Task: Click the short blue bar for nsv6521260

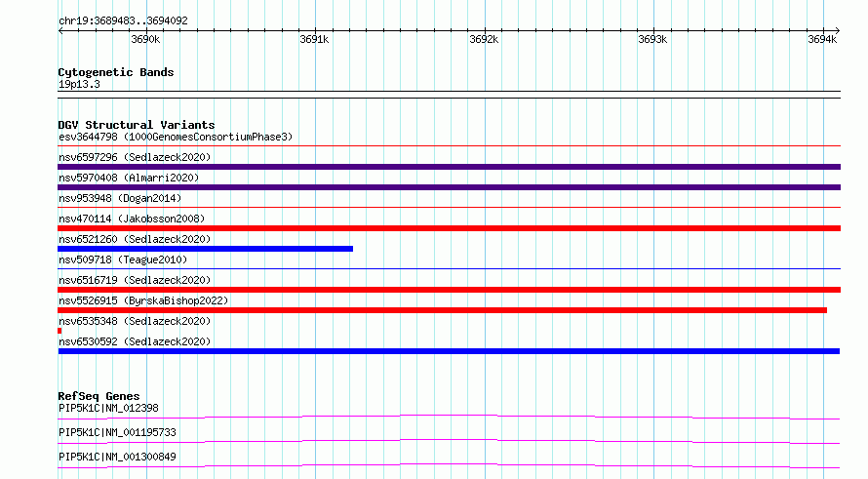Action: tap(206, 249)
